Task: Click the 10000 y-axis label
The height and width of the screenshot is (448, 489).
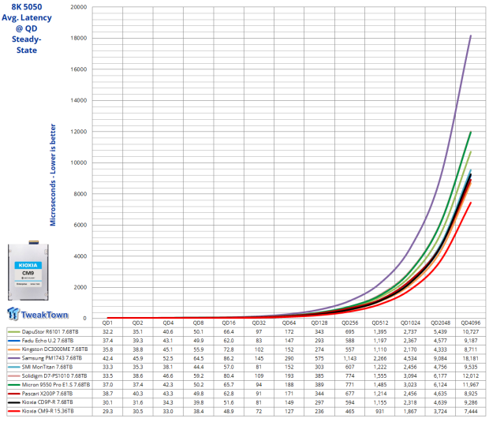Action: [x=79, y=162]
